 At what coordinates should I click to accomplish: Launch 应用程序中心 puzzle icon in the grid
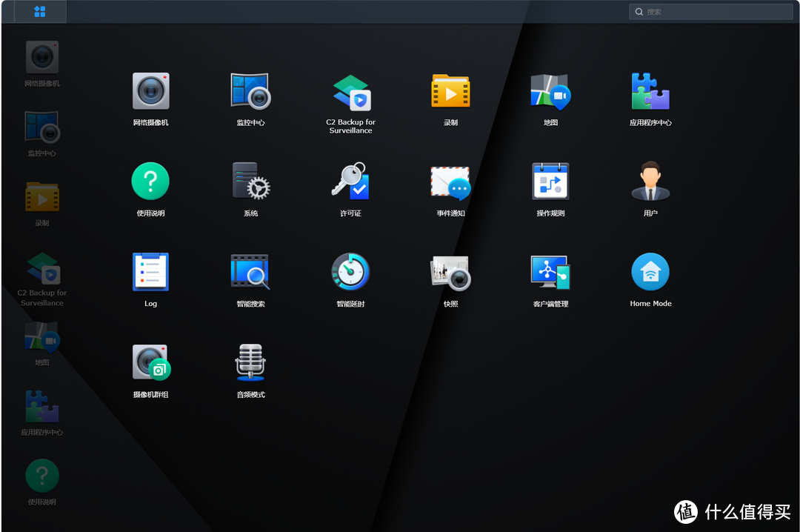pyautogui.click(x=650, y=92)
